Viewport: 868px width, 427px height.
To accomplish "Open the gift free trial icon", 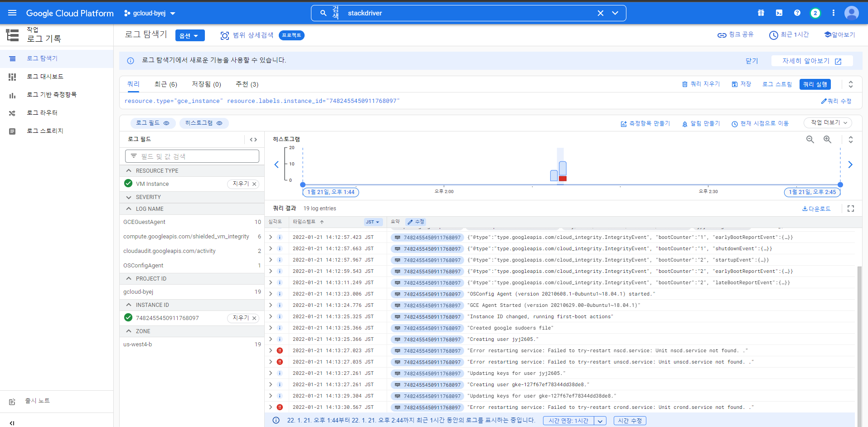I will [761, 13].
